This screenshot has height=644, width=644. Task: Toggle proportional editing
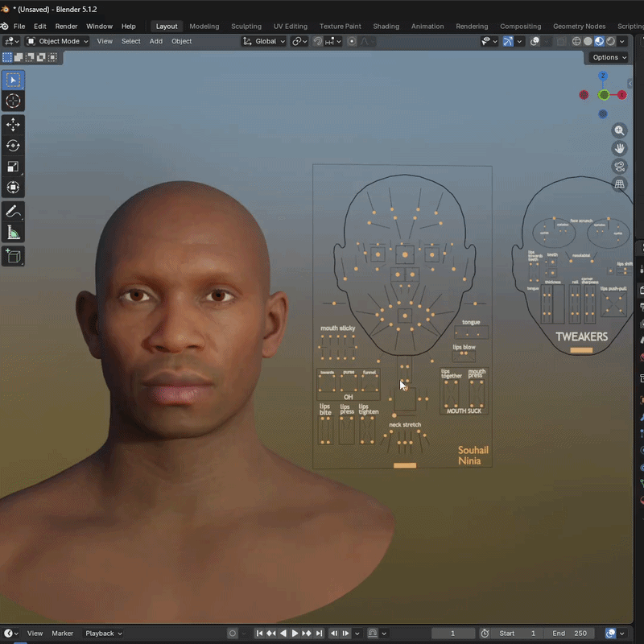click(x=352, y=42)
